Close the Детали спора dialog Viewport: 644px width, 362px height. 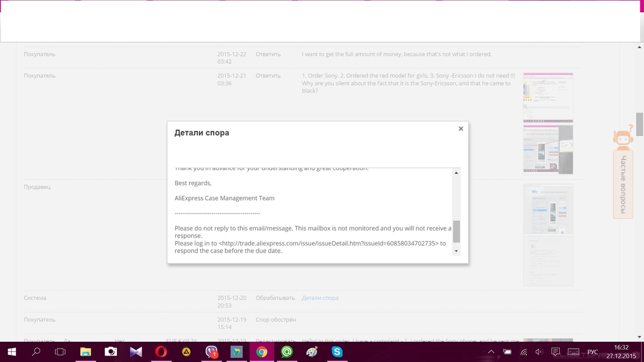point(460,129)
